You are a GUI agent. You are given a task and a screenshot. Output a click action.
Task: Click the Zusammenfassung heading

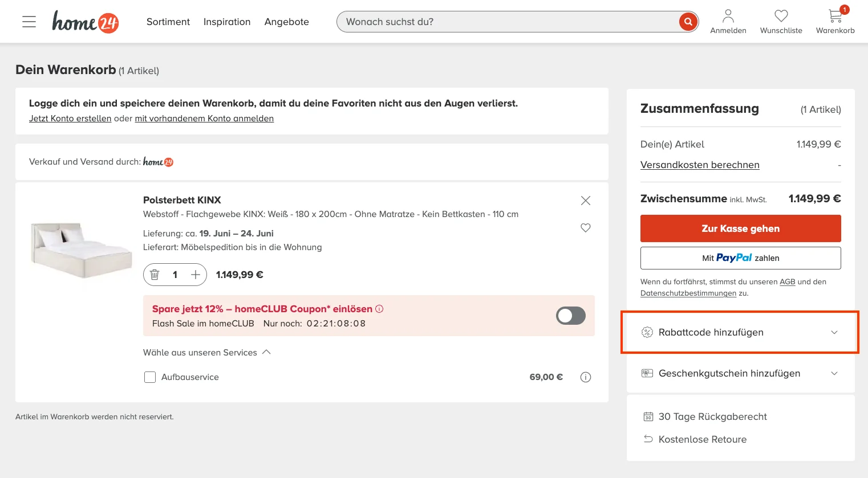[x=700, y=109]
